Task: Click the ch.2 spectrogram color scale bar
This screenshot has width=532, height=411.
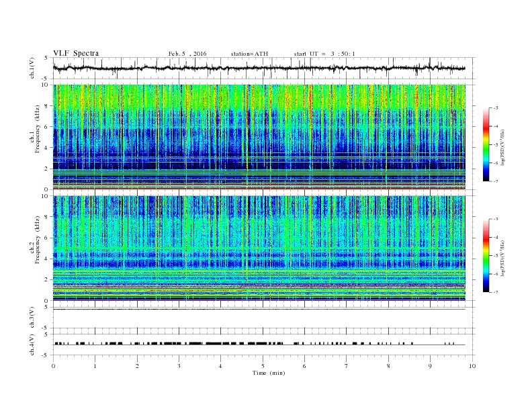Action: (x=486, y=255)
